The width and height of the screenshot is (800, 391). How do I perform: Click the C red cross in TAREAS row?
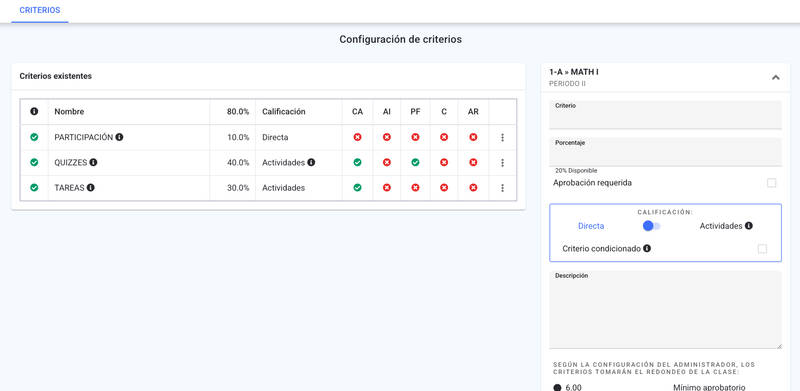coord(444,187)
